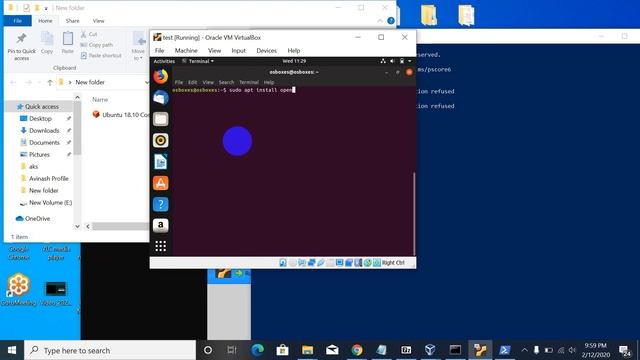Click the Windows taskbar search box
This screenshot has width=640, height=360.
(x=110, y=350)
